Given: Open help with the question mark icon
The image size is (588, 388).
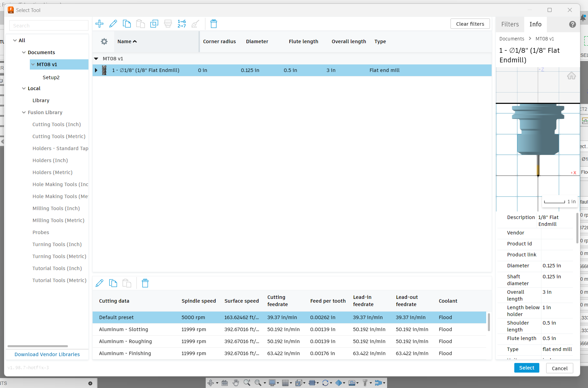Looking at the screenshot, I should coord(573,24).
